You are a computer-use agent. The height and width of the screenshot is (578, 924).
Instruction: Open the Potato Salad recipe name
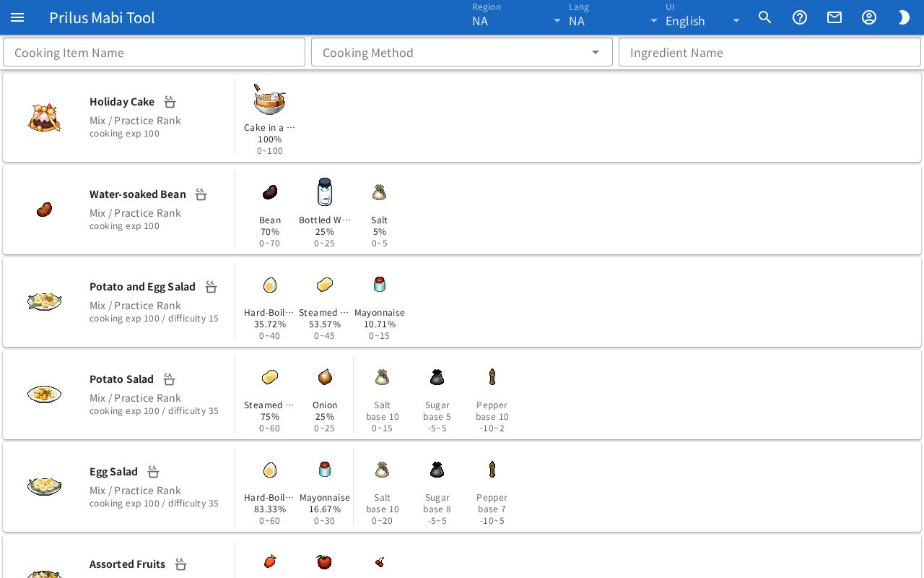(121, 379)
